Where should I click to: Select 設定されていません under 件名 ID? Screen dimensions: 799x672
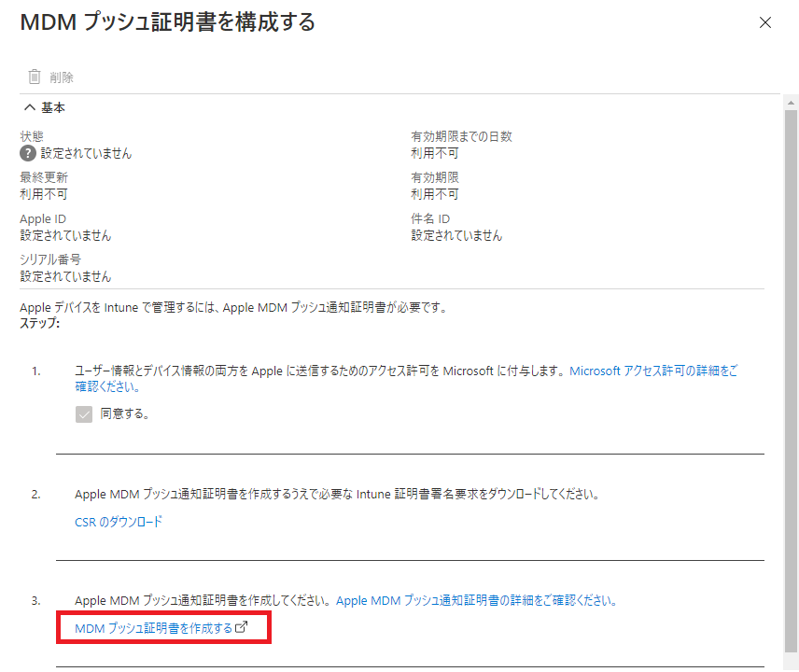point(456,235)
